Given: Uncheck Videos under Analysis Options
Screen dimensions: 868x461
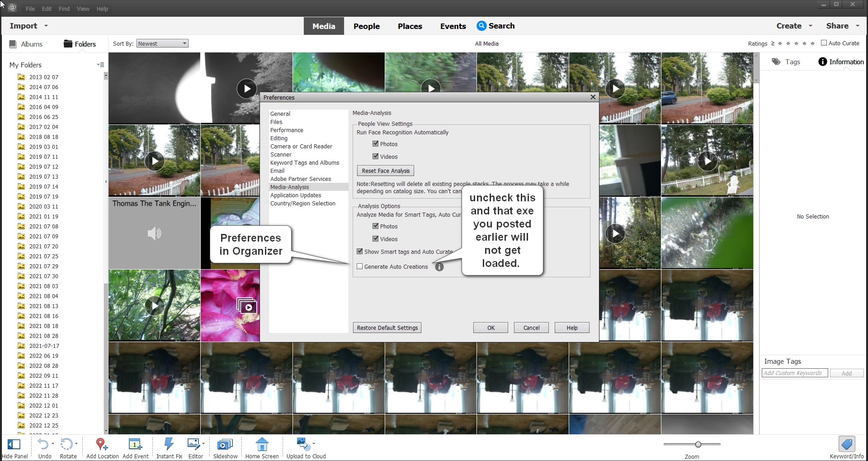Looking at the screenshot, I should (375, 238).
